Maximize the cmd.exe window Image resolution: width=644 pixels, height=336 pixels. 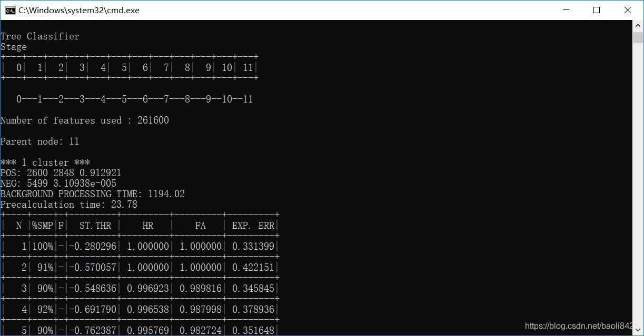tap(597, 10)
